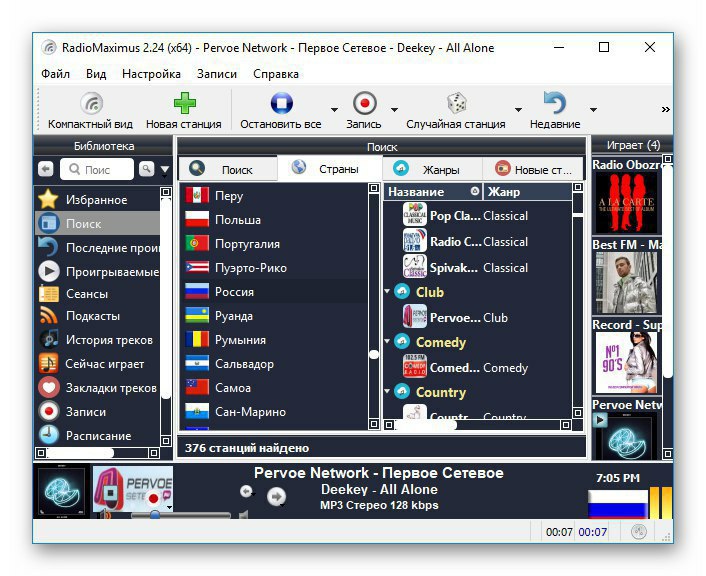Open the library search options dropdown arrow
The width and height of the screenshot is (706, 576).
click(x=165, y=170)
